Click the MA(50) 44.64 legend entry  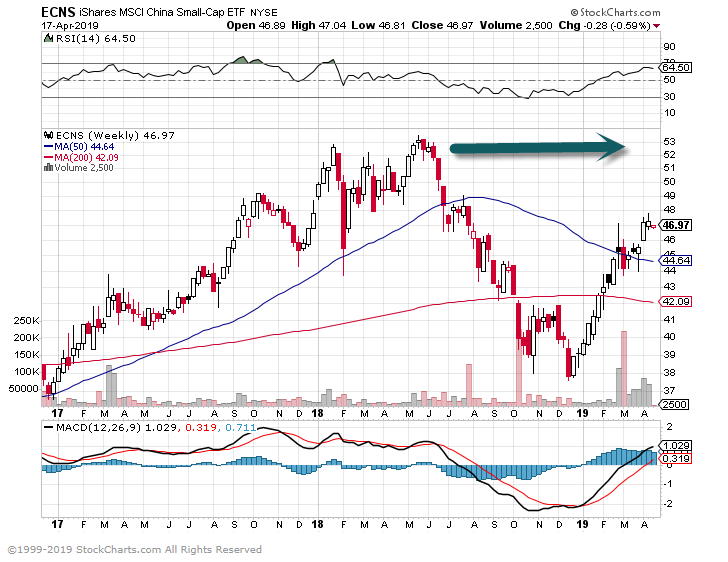pos(84,147)
